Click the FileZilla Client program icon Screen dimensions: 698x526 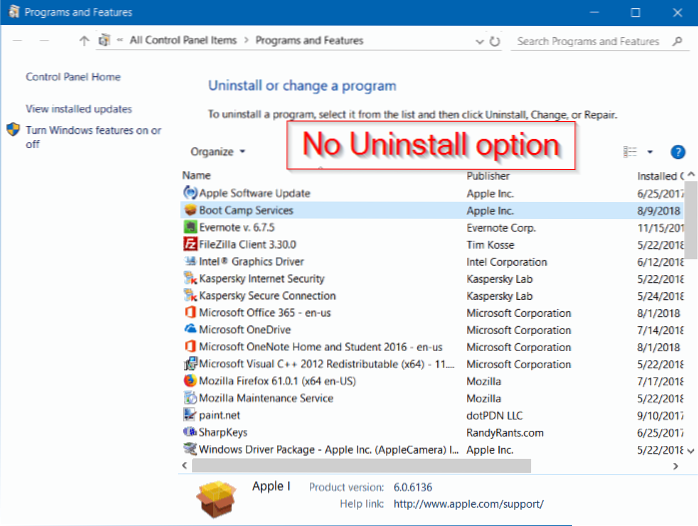coord(190,244)
